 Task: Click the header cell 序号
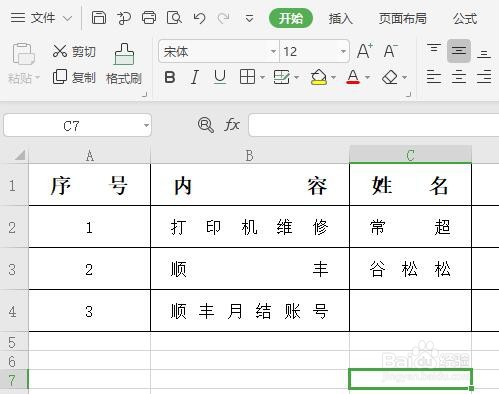tap(90, 185)
